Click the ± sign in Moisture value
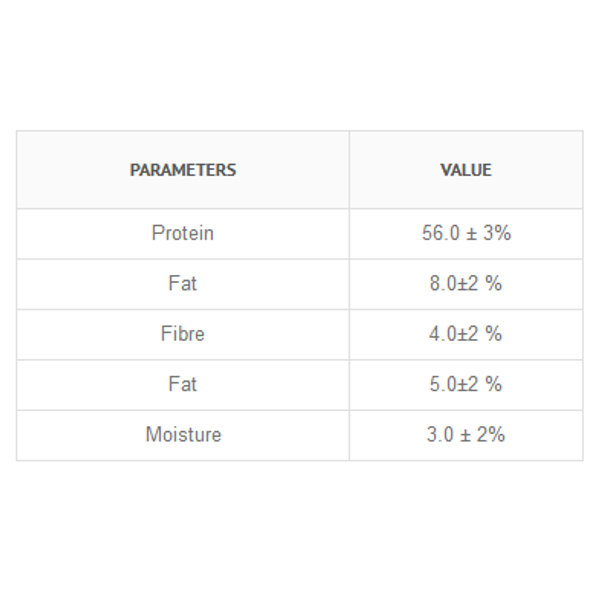Viewport: 600px width, 600px height. [x=465, y=435]
